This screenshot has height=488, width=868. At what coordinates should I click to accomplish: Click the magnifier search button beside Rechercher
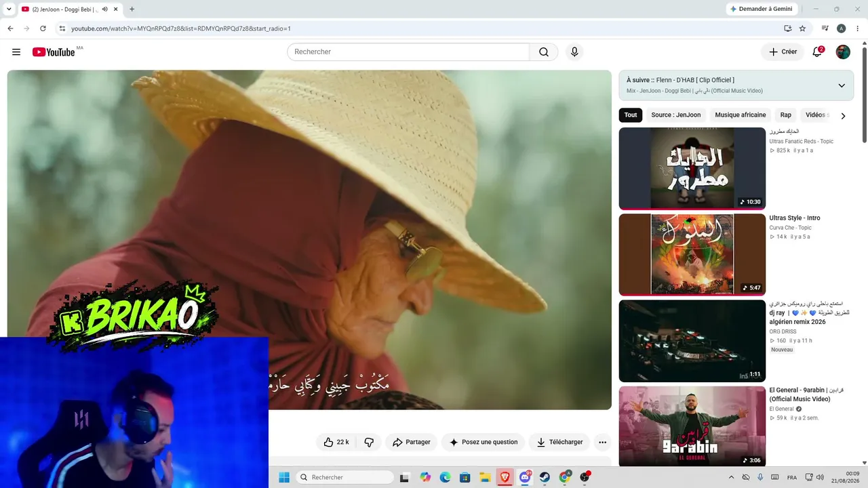point(544,52)
